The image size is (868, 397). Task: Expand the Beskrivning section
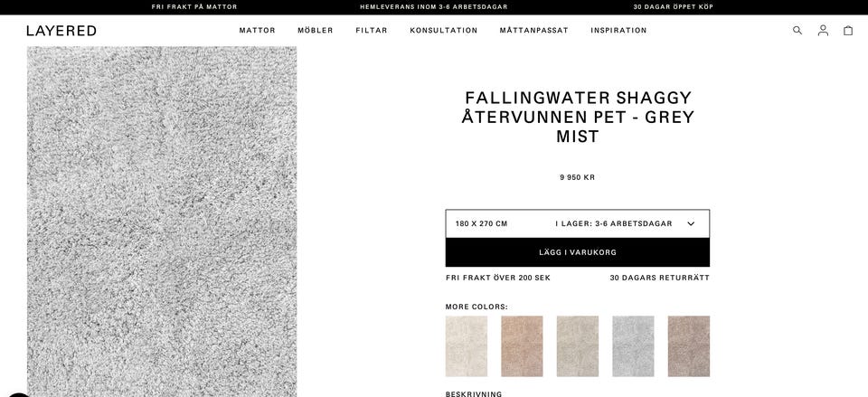[474, 394]
